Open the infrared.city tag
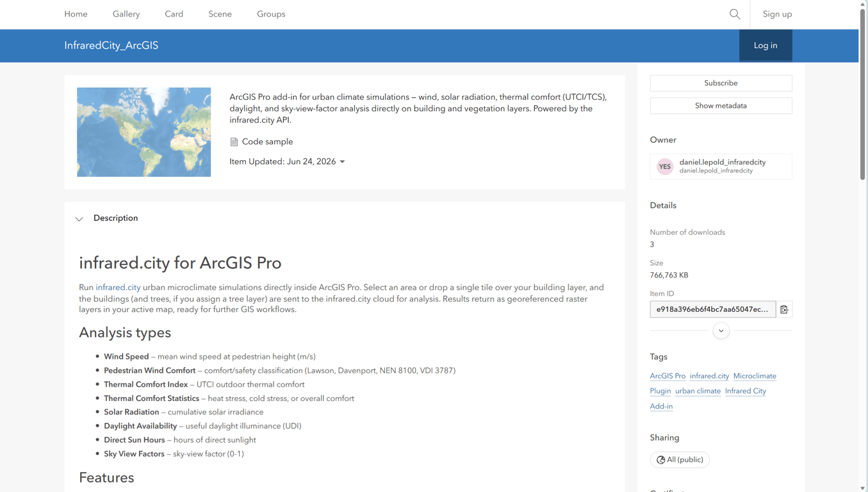Image resolution: width=868 pixels, height=492 pixels. coord(709,376)
